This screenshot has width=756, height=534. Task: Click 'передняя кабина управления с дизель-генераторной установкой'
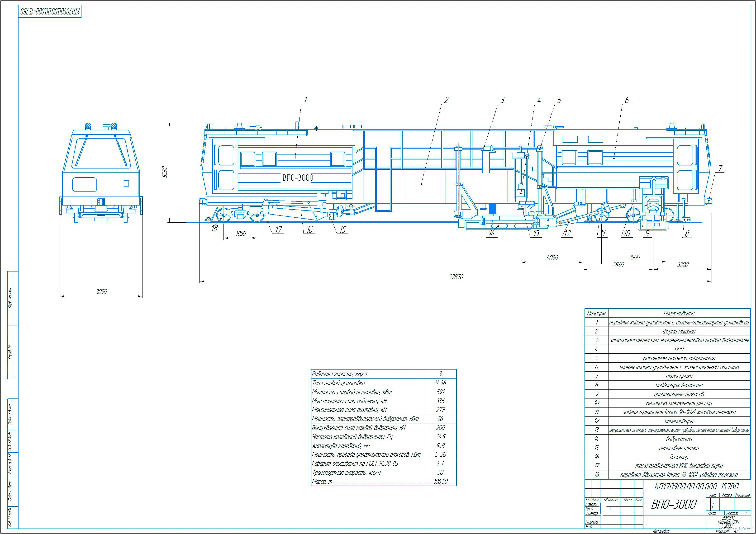tap(679, 323)
